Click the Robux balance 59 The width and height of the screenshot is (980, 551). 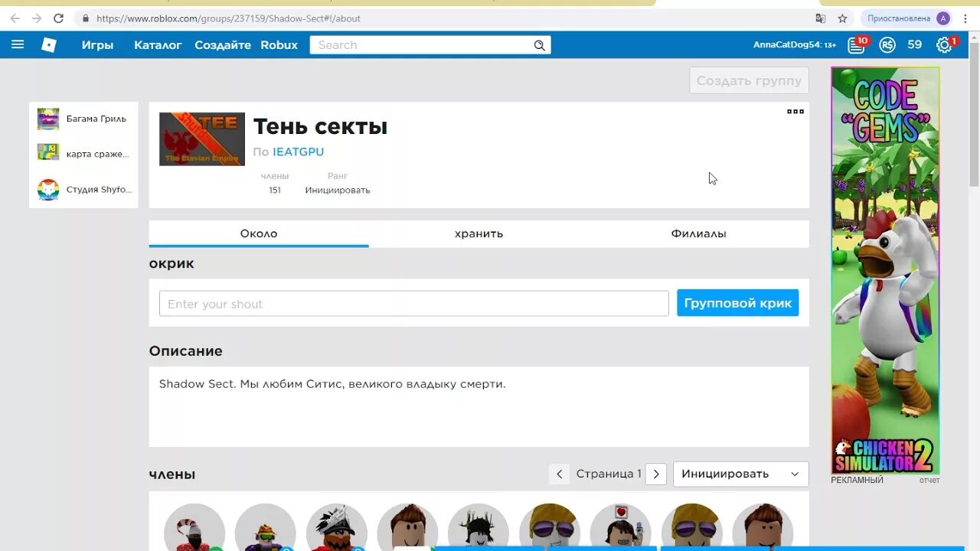(x=915, y=45)
